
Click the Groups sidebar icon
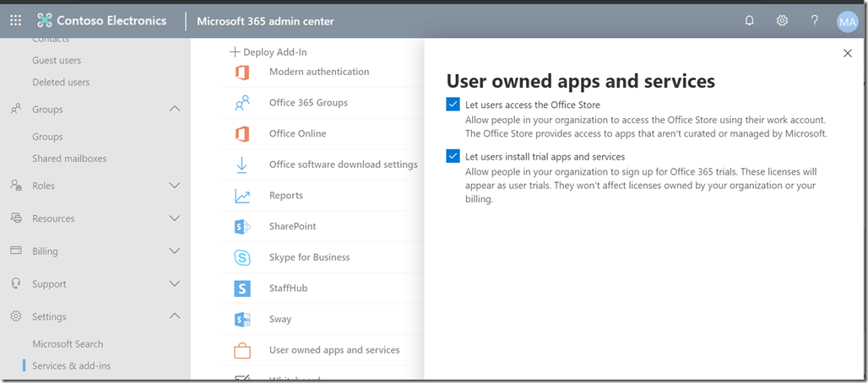[16, 109]
